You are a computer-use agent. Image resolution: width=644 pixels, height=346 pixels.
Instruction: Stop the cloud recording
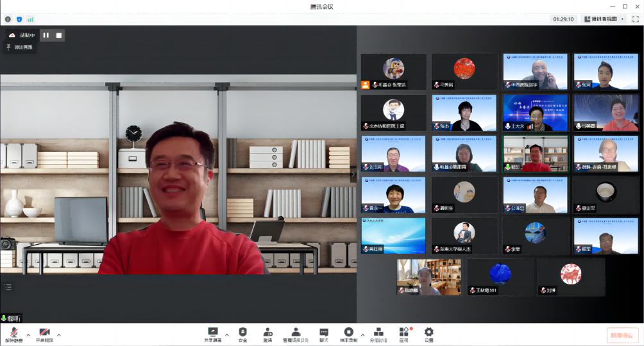[58, 35]
